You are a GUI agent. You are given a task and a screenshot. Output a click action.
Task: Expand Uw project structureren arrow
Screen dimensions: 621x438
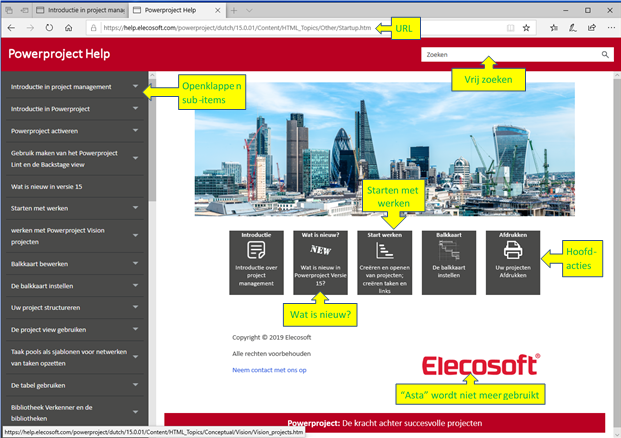135,307
